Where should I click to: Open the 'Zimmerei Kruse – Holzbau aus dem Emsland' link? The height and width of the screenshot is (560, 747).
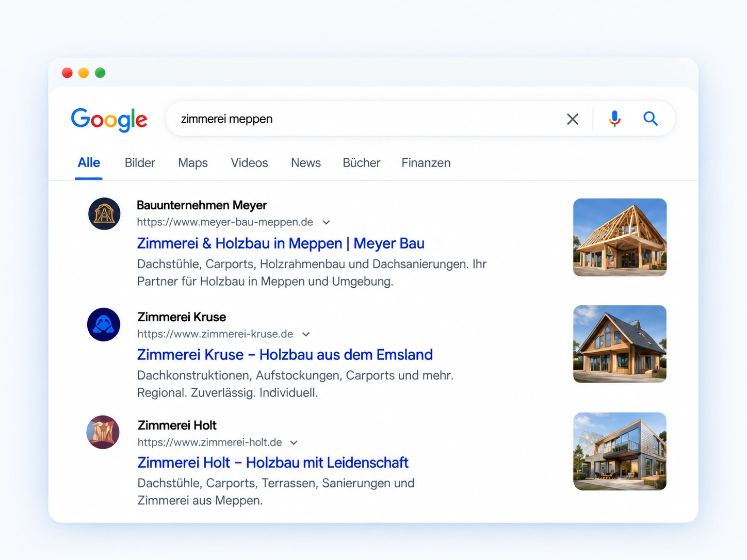pos(285,355)
